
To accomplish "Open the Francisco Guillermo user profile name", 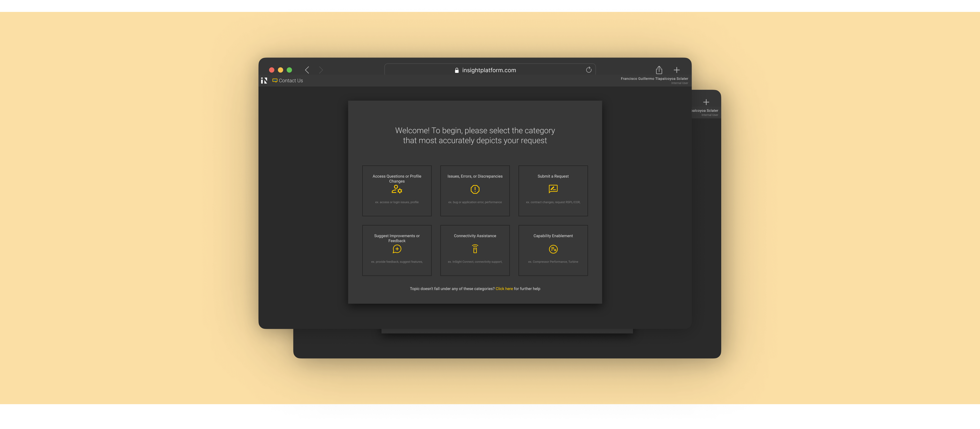I will [654, 79].
